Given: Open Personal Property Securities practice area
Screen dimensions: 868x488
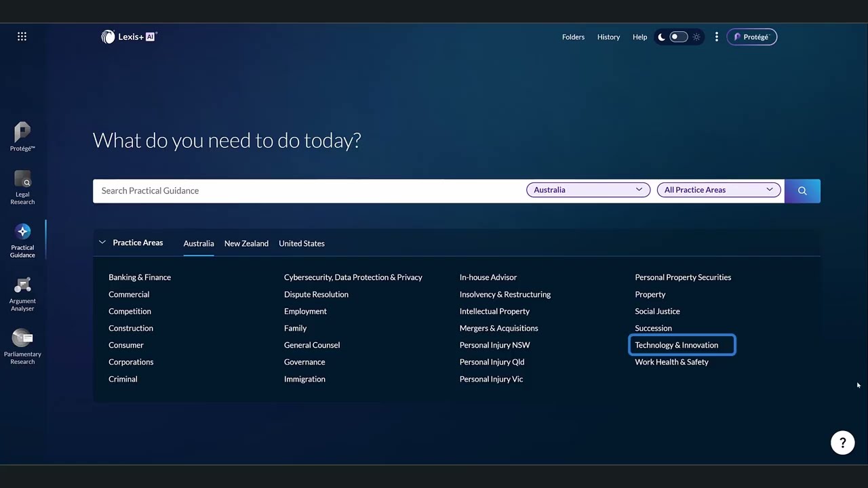Looking at the screenshot, I should (x=683, y=277).
